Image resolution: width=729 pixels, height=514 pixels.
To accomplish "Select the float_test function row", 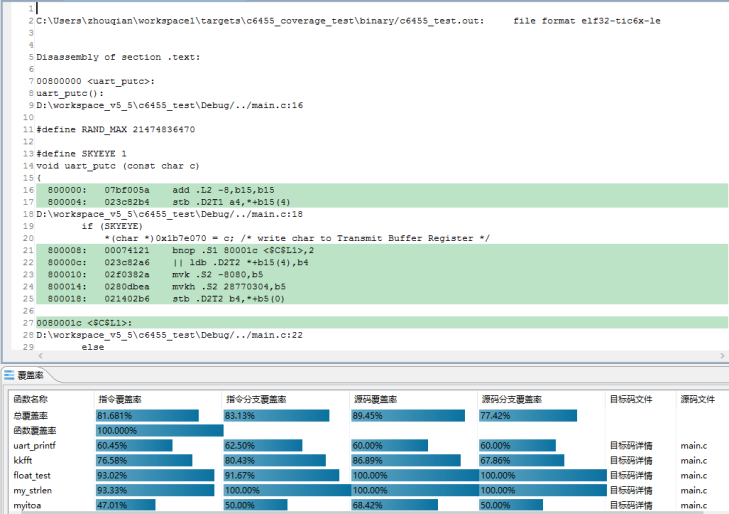I will [32, 475].
